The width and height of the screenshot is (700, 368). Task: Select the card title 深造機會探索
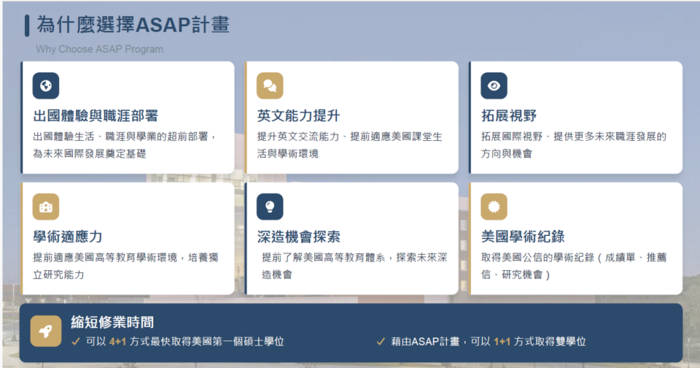[298, 237]
